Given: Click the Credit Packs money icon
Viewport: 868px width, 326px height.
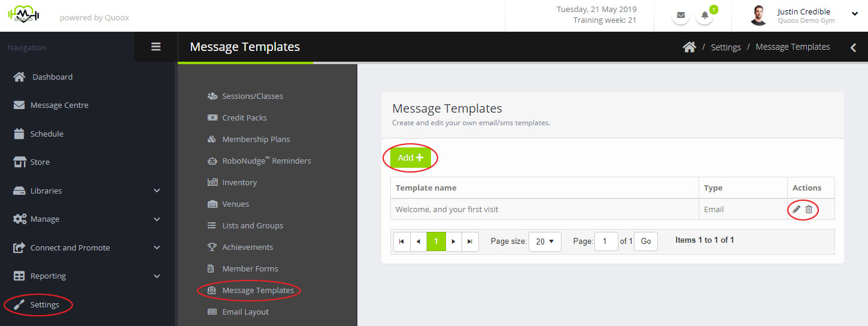Looking at the screenshot, I should coord(212,117).
